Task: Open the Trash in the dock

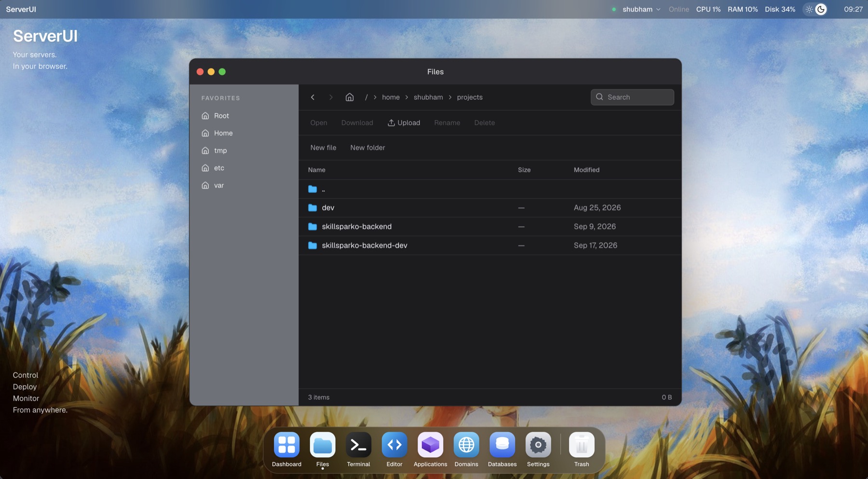Action: pos(582,444)
